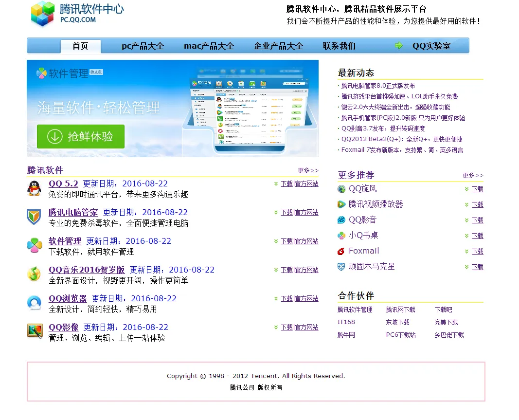Viewport: 519px width, 420px height.
Task: Open the QQ旋风 name link
Action: pos(363,189)
